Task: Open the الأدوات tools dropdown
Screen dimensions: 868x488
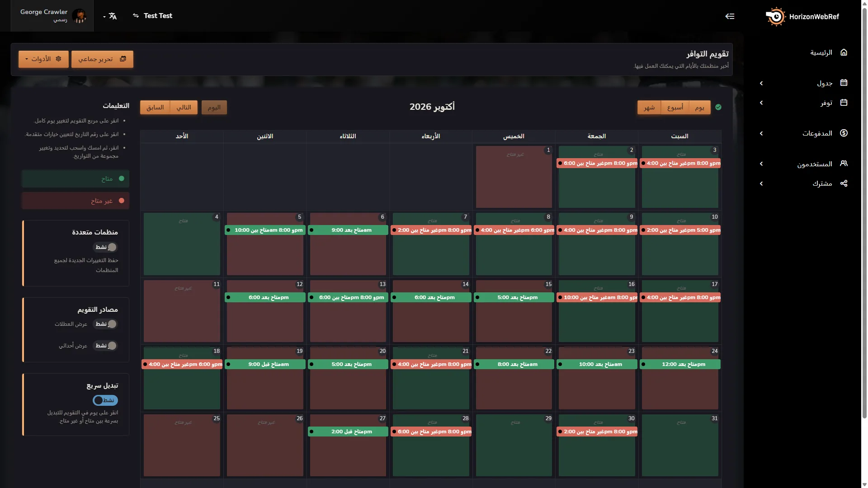Action: click(x=43, y=59)
